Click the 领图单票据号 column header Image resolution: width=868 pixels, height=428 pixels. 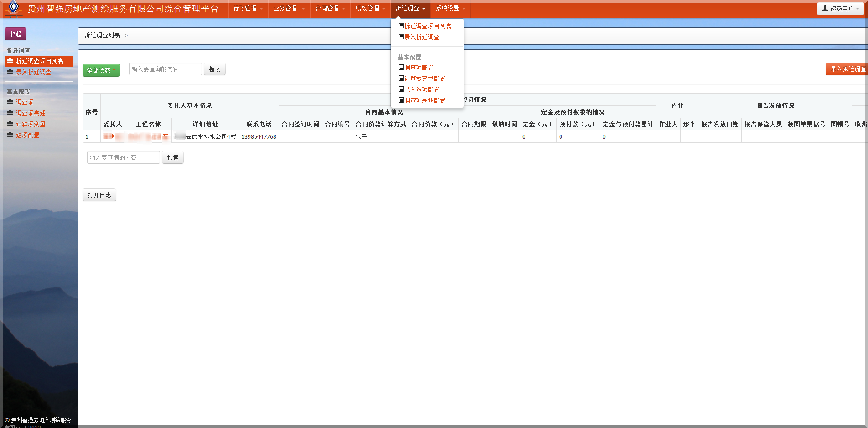tap(806, 124)
